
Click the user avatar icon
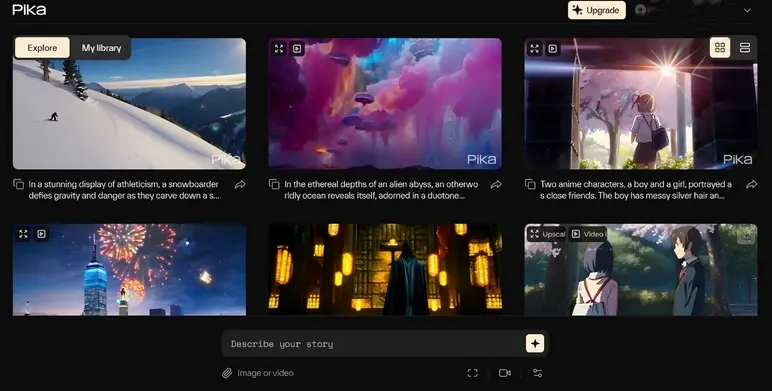point(640,10)
